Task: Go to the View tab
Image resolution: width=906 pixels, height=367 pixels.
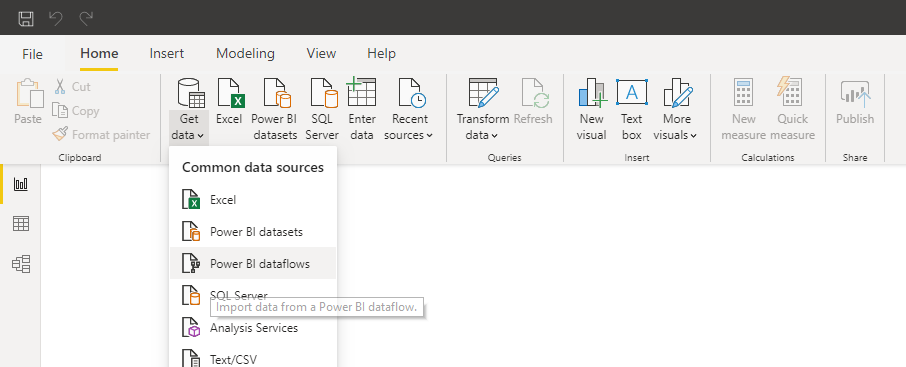Action: (x=321, y=54)
